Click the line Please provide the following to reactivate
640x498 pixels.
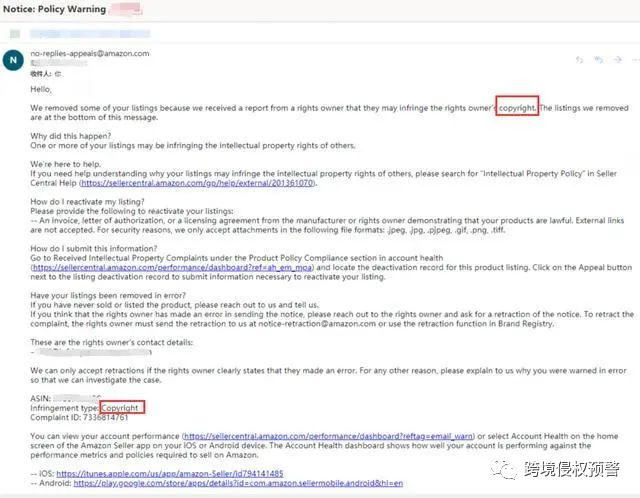(132, 211)
